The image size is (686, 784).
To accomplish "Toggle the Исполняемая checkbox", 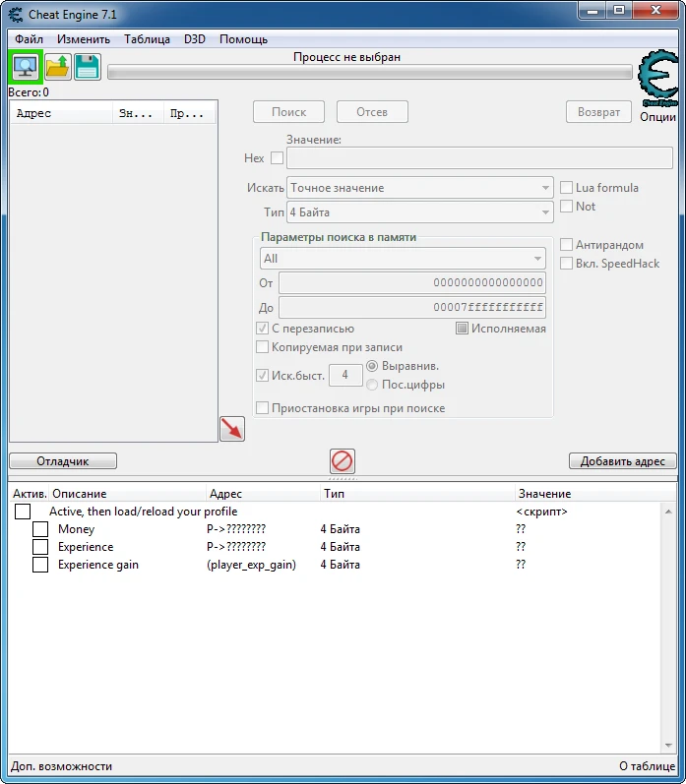I will pyautogui.click(x=462, y=329).
